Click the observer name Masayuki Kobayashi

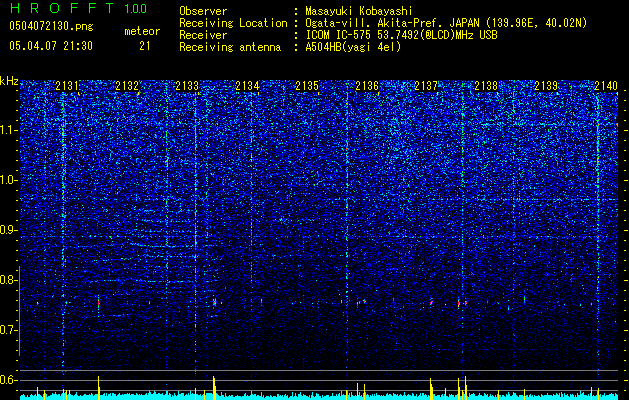click(x=359, y=11)
